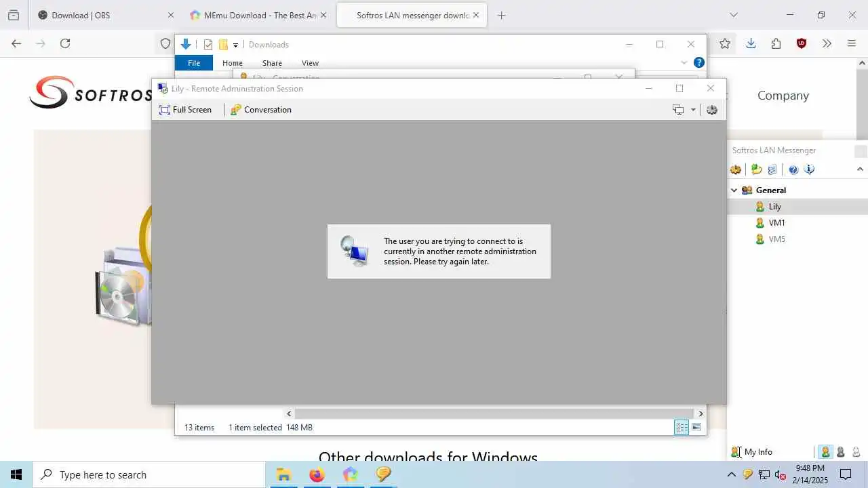Select the General group row

pos(797,190)
